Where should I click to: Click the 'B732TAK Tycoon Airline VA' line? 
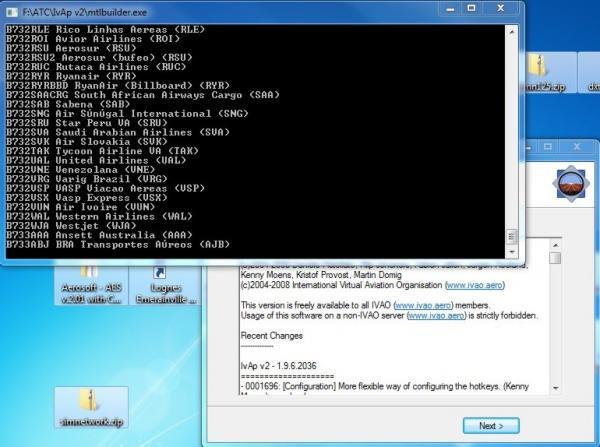point(103,151)
